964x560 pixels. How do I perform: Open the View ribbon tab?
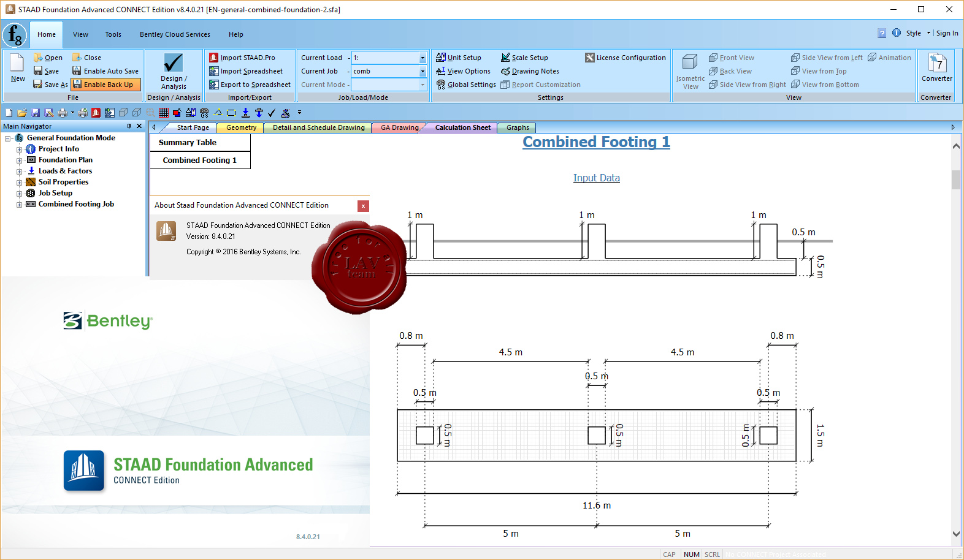coord(80,34)
